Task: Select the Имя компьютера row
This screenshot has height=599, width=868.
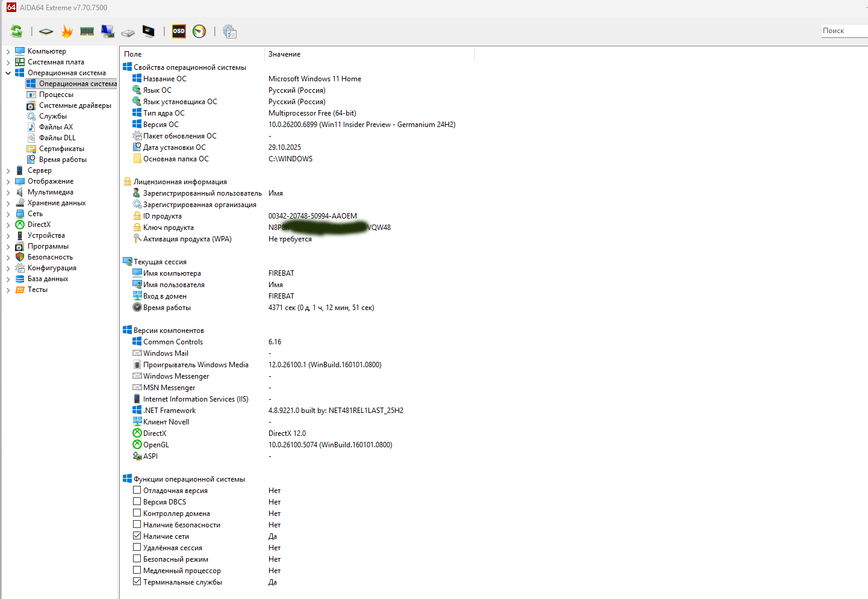Action: (x=297, y=273)
